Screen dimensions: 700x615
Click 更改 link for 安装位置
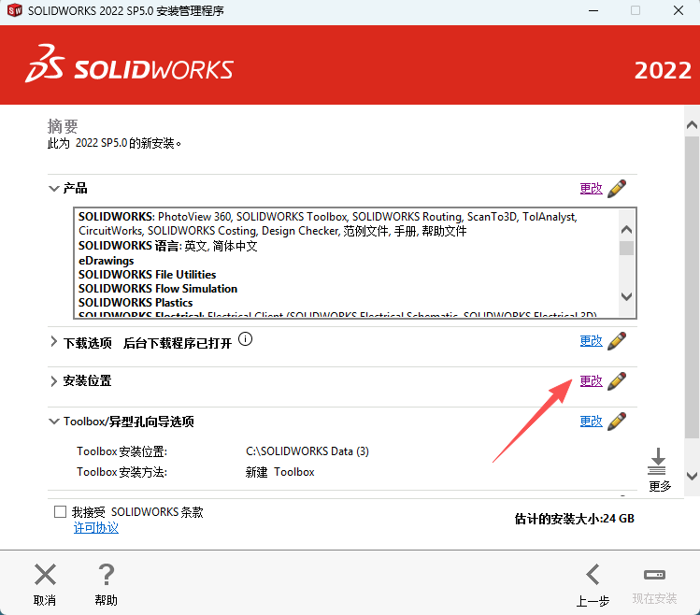click(591, 381)
